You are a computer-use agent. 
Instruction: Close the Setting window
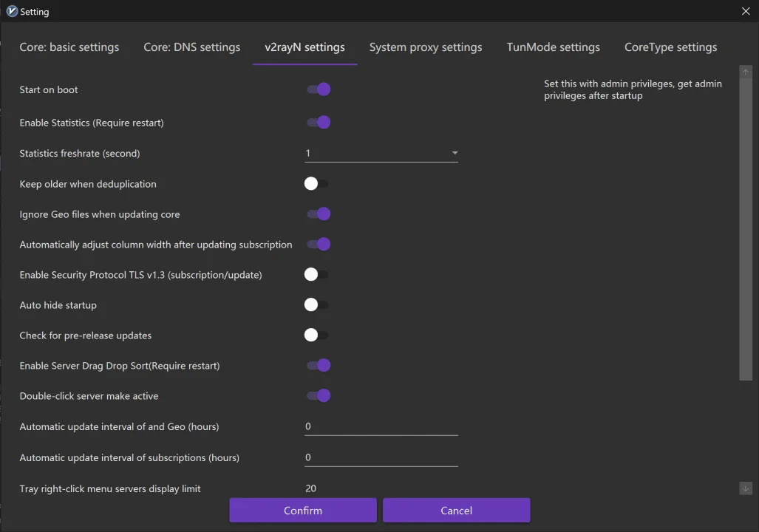(746, 11)
